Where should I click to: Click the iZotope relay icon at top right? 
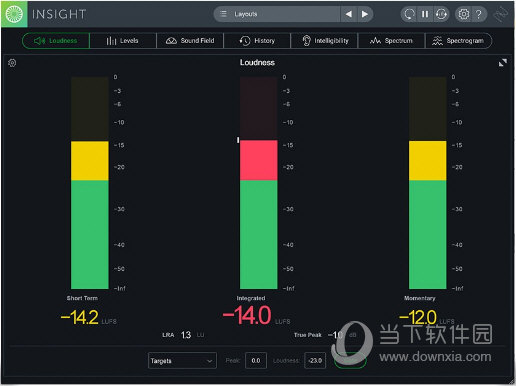501,14
